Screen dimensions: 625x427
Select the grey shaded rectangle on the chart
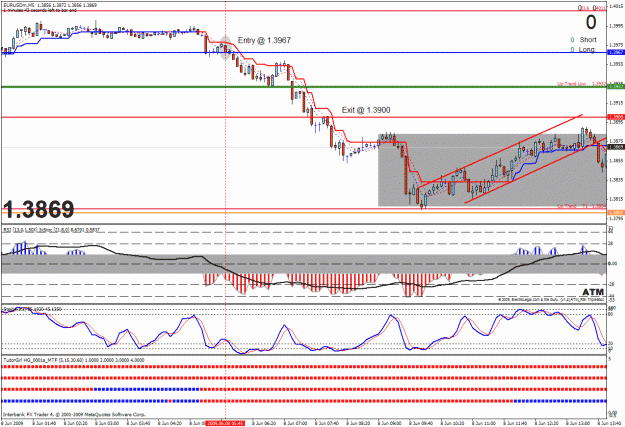pos(492,170)
